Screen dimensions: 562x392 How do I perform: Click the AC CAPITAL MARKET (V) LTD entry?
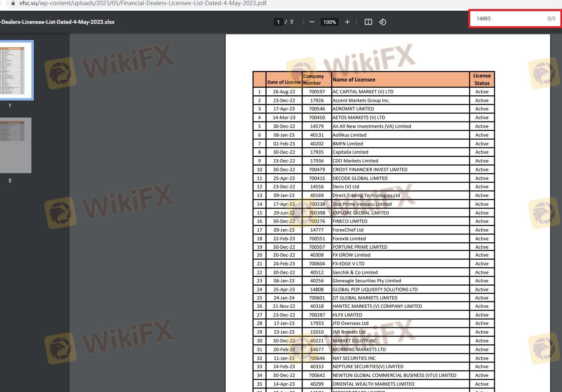point(363,92)
